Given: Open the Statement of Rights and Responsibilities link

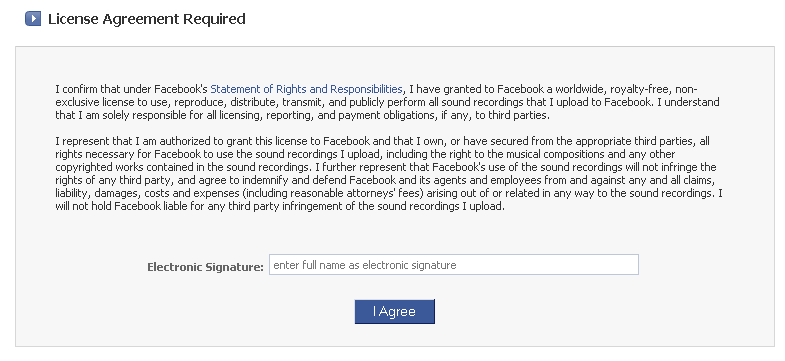Looking at the screenshot, I should click(306, 89).
